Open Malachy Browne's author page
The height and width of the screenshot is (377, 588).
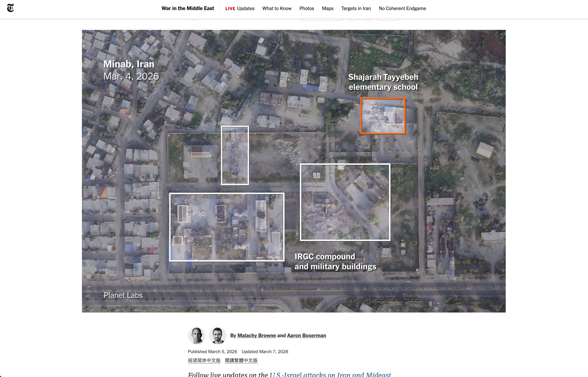pyautogui.click(x=256, y=335)
